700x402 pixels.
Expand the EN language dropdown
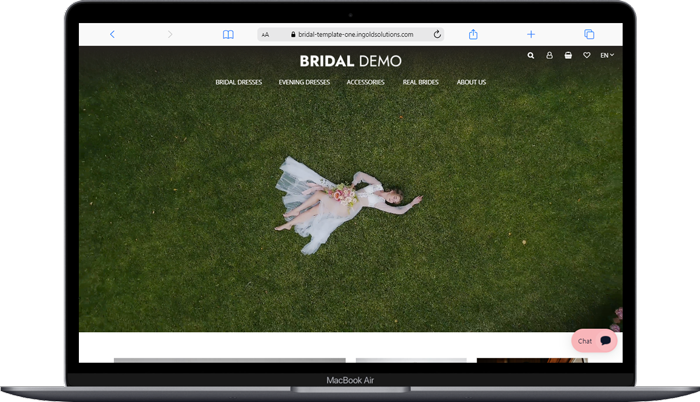607,55
